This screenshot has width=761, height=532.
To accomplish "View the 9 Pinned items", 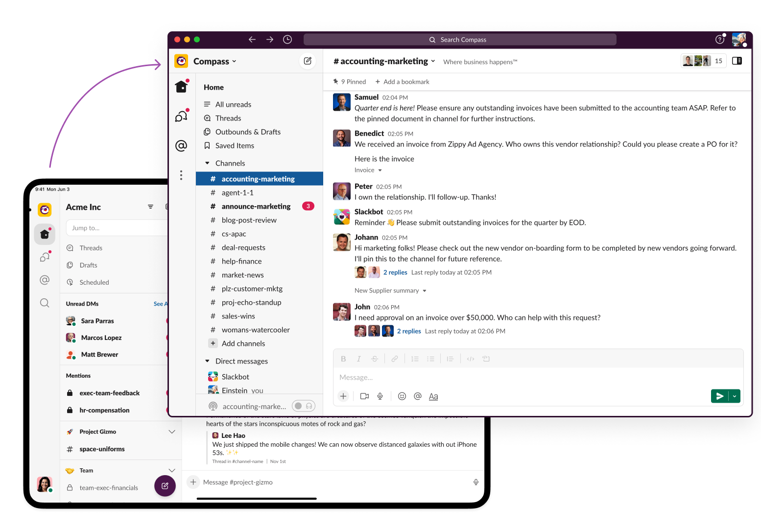I will tap(349, 81).
